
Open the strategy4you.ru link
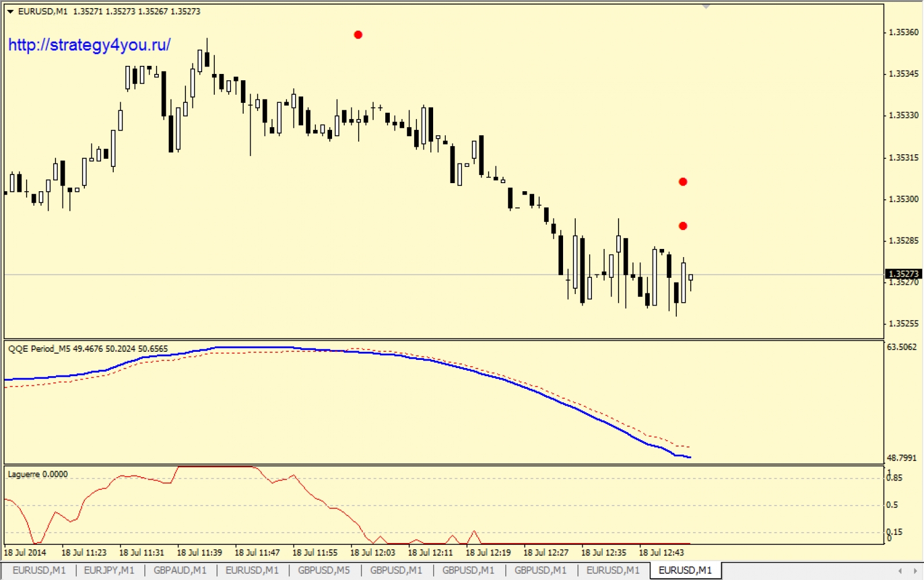click(89, 45)
